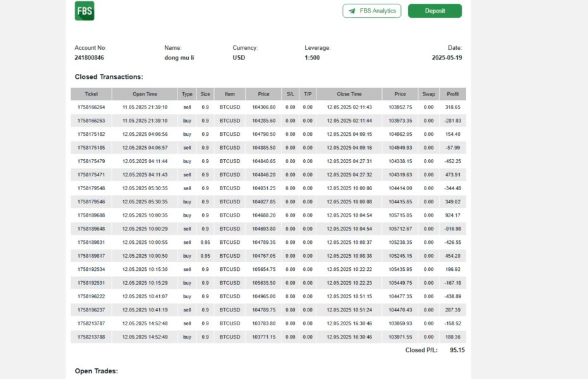Click the Item column header
This screenshot has height=379, width=588.
click(x=230, y=94)
